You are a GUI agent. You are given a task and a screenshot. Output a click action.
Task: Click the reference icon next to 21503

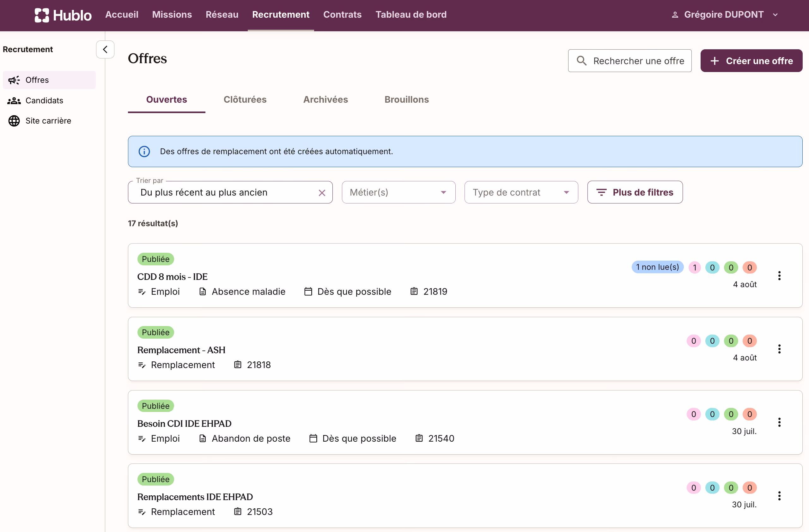238,511
